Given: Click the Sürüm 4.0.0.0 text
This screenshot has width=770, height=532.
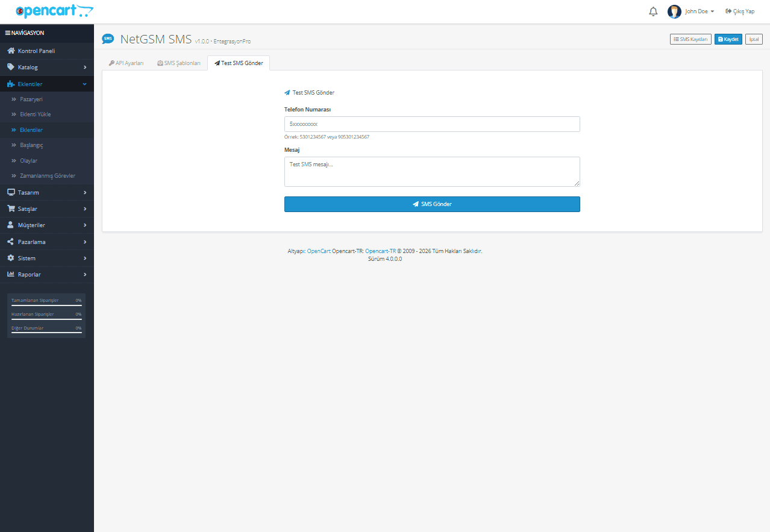Looking at the screenshot, I should 385,259.
